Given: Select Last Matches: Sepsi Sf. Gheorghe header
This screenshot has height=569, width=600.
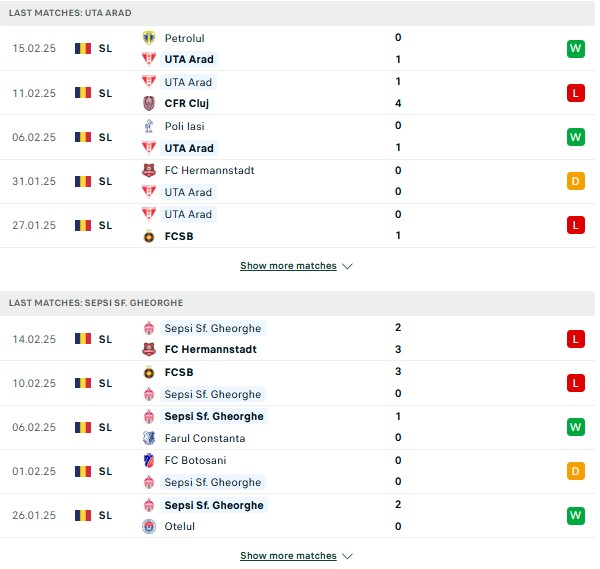Looking at the screenshot, I should tap(297, 303).
